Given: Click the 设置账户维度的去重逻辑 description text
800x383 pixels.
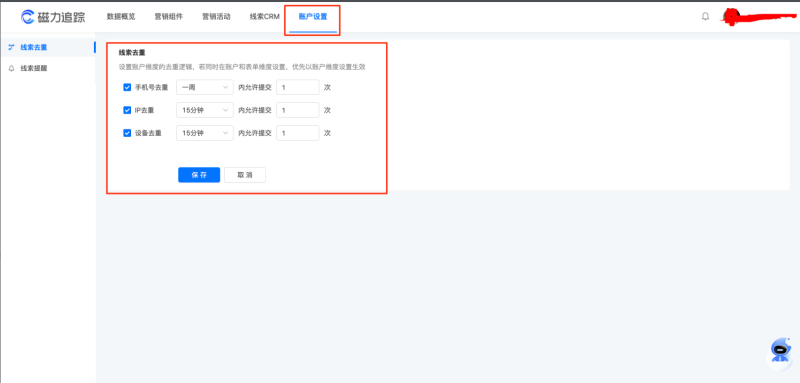Looking at the screenshot, I should click(242, 67).
